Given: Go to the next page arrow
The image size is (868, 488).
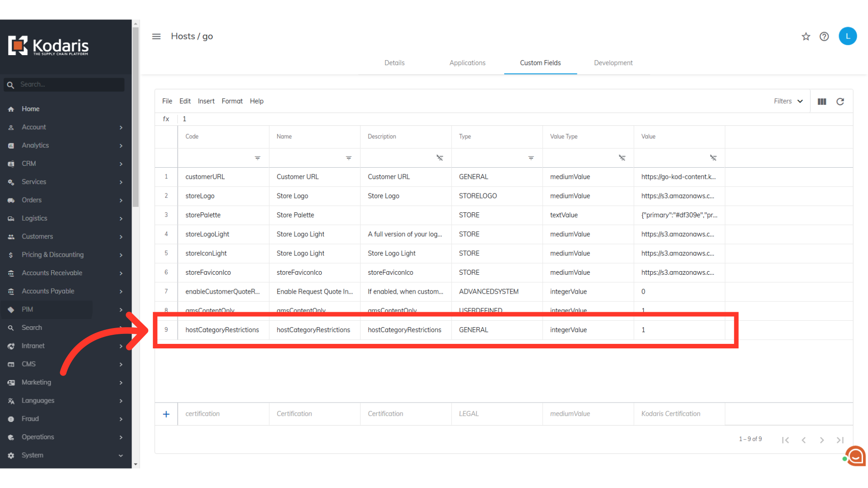Looking at the screenshot, I should coord(822,440).
